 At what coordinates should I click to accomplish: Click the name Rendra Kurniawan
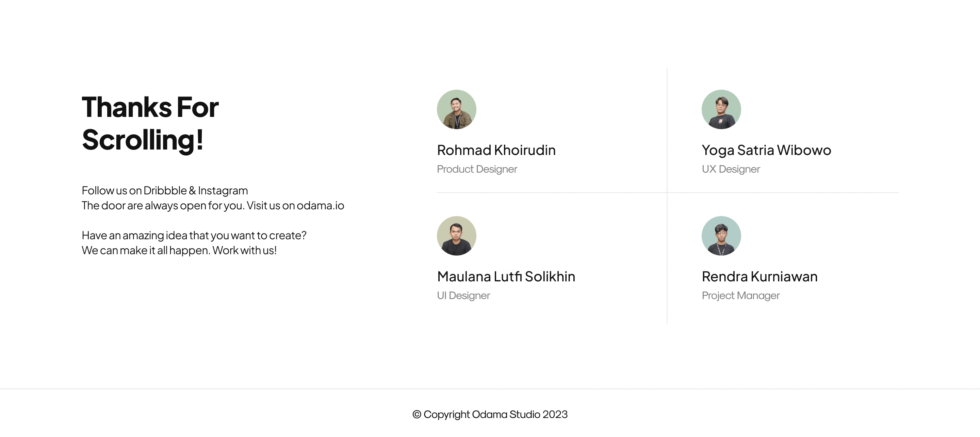click(x=759, y=277)
